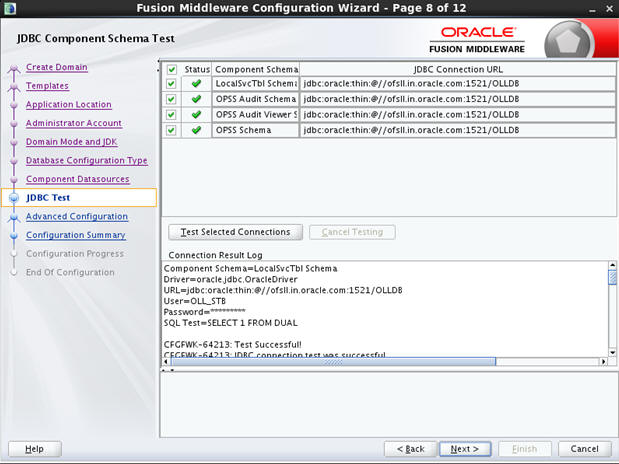Click the Cancel Testing button

coord(352,232)
